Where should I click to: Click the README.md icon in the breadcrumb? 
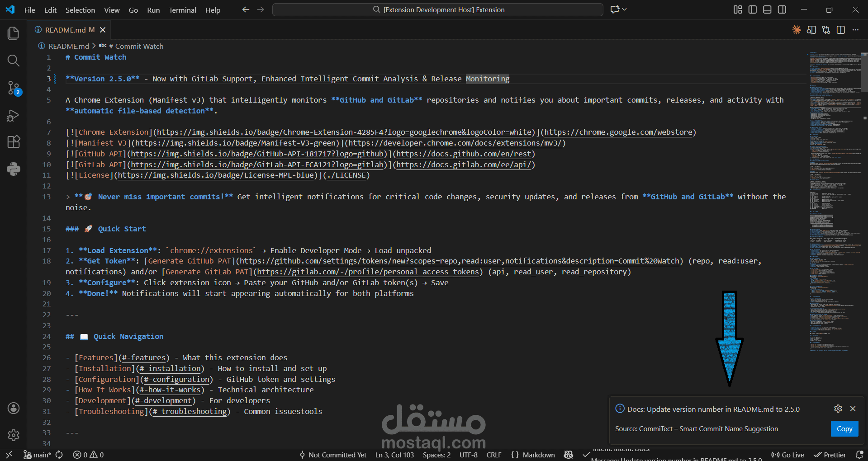[42, 46]
